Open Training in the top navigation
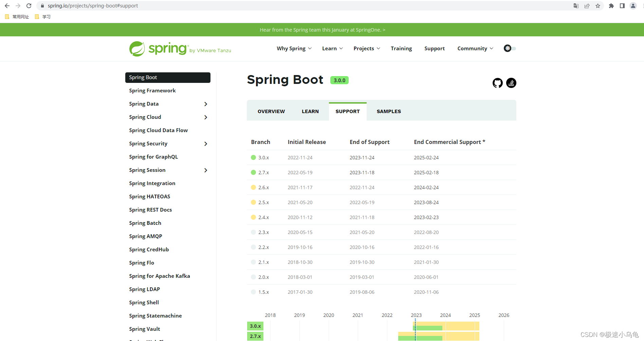Image resolution: width=644 pixels, height=341 pixels. (x=401, y=49)
